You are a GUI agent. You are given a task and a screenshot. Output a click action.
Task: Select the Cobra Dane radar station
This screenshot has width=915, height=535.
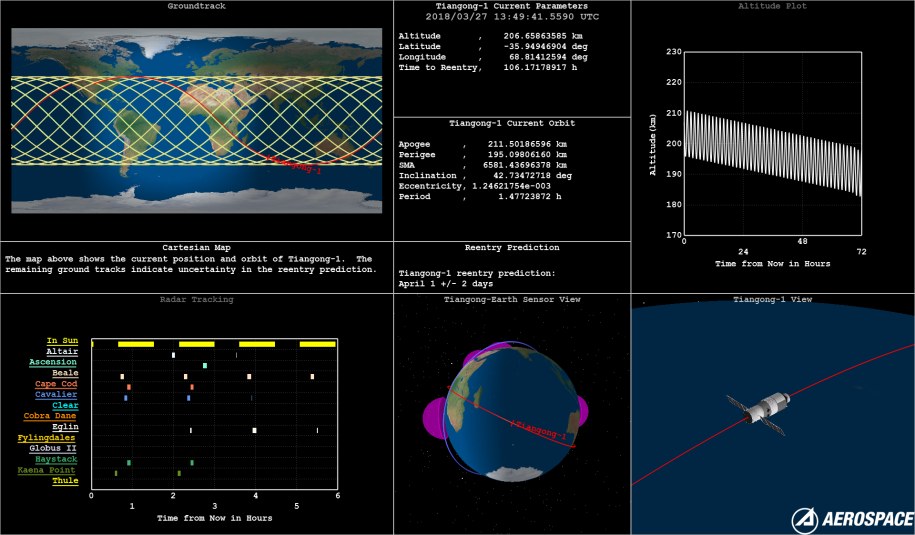pos(50,416)
